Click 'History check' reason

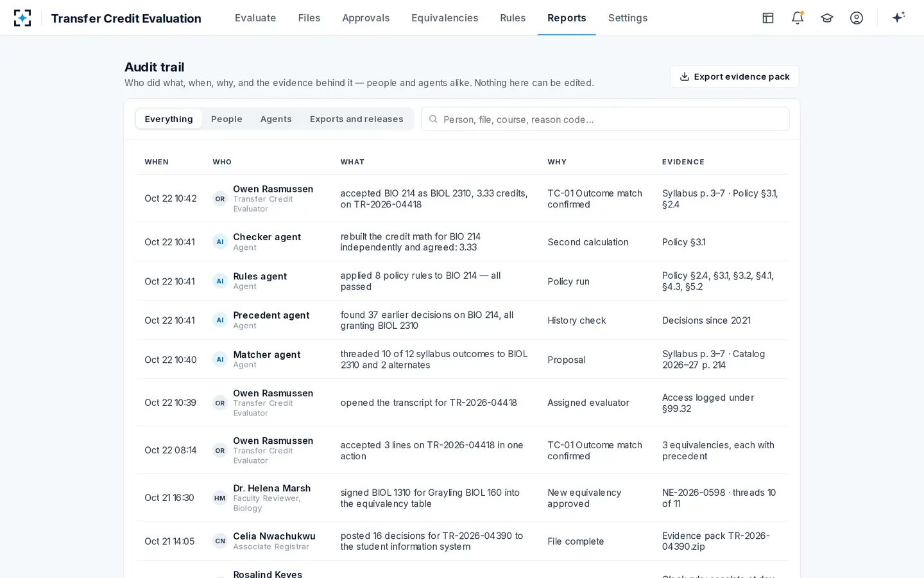577,320
